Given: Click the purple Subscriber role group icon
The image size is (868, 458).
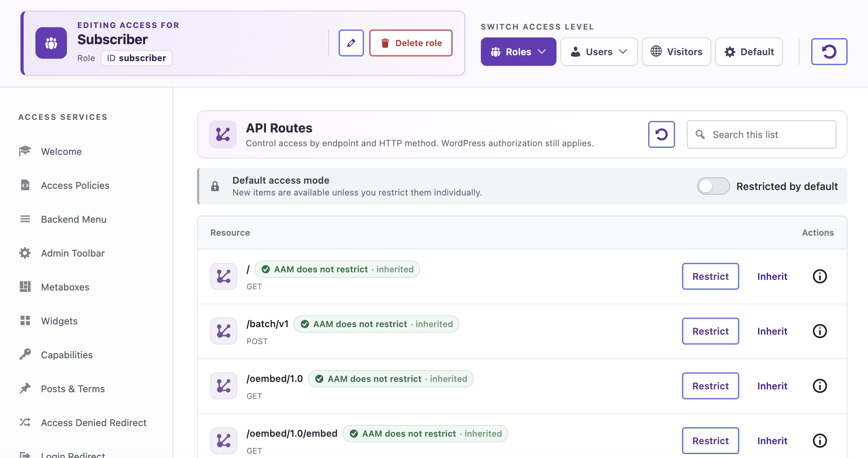Looking at the screenshot, I should (x=51, y=43).
